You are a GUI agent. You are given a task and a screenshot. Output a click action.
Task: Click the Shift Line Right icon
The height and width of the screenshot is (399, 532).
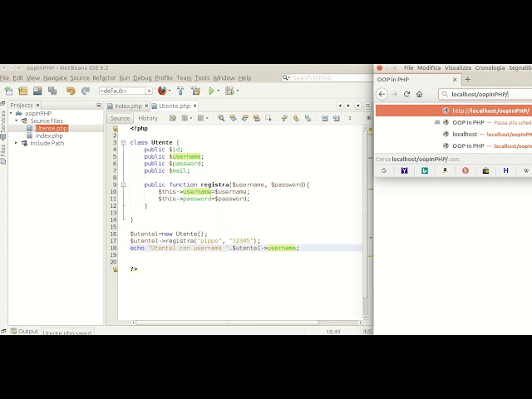pyautogui.click(x=337, y=118)
